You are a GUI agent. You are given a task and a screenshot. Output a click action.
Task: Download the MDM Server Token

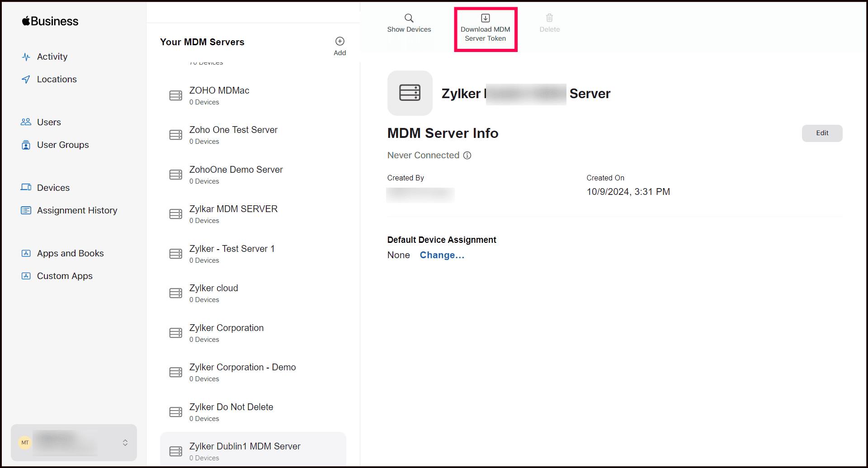pyautogui.click(x=485, y=29)
